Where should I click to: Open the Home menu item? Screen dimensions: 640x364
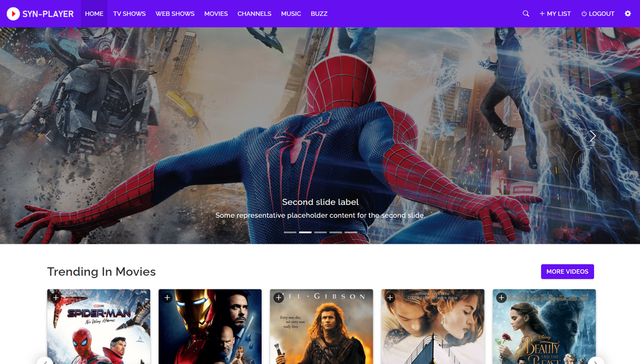pyautogui.click(x=94, y=13)
